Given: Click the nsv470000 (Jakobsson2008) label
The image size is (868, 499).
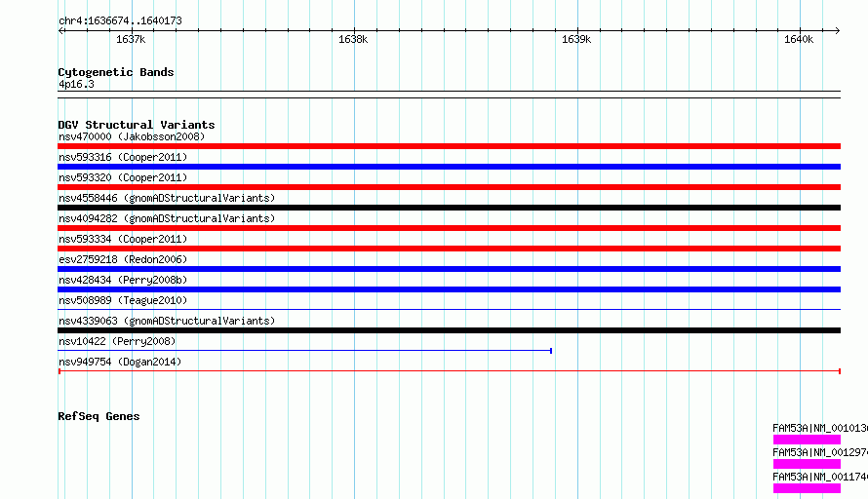Looking at the screenshot, I should click(x=132, y=136).
